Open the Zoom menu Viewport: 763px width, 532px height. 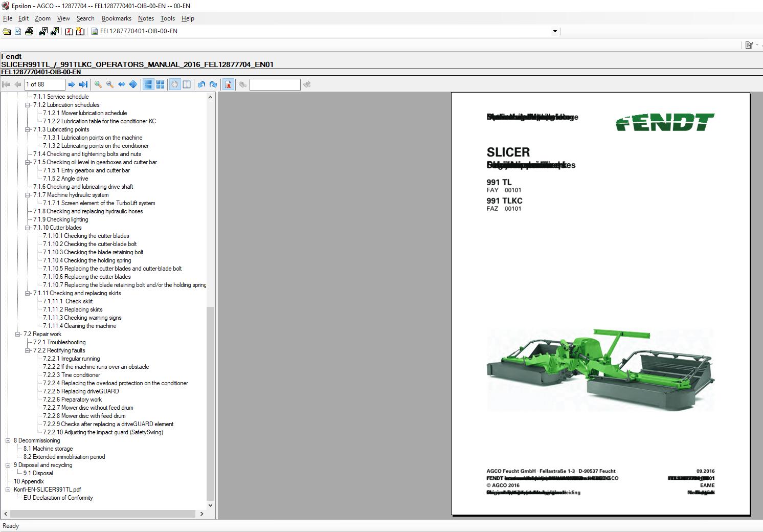point(42,18)
